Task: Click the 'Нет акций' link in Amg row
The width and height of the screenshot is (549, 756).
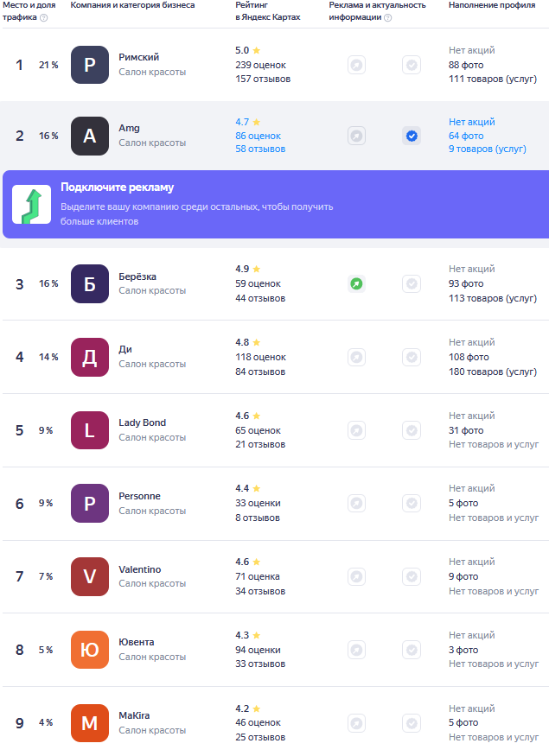Action: (x=472, y=122)
